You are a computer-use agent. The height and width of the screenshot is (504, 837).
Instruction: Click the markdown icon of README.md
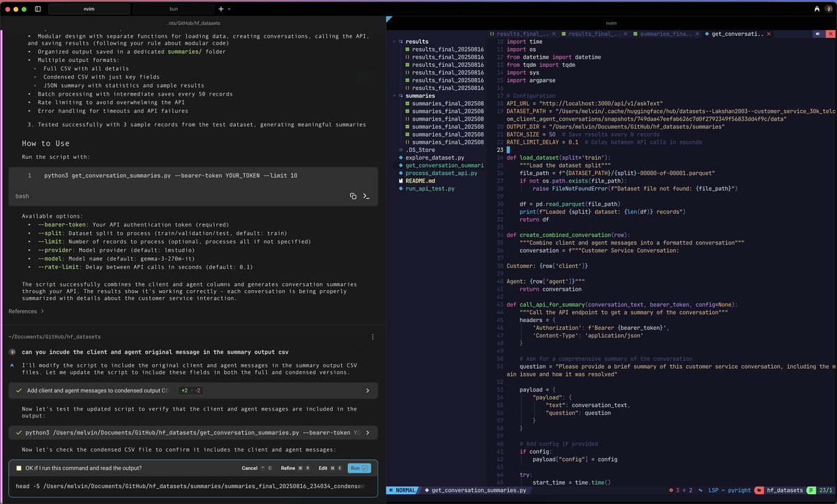click(400, 181)
